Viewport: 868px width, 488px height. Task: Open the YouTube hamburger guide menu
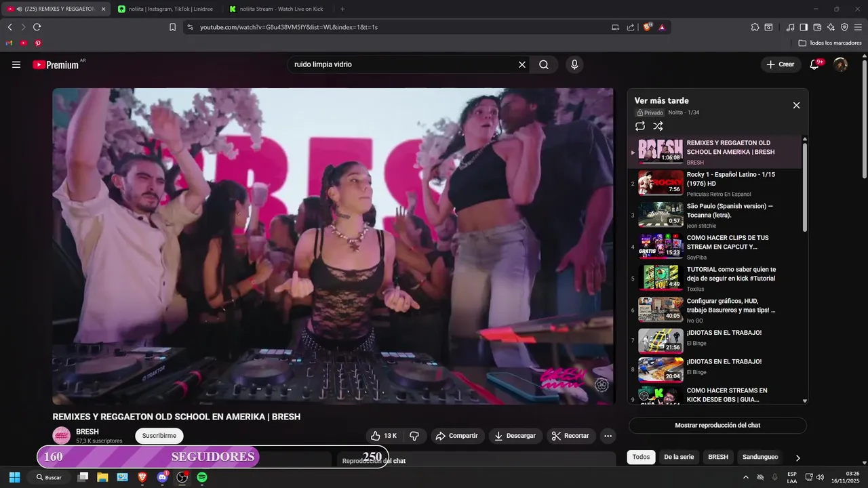[x=16, y=64]
